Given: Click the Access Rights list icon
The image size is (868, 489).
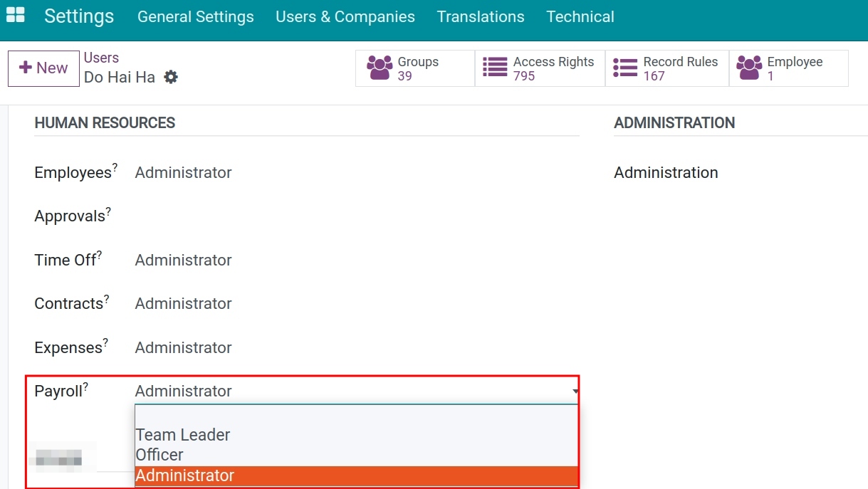Looking at the screenshot, I should [x=495, y=68].
